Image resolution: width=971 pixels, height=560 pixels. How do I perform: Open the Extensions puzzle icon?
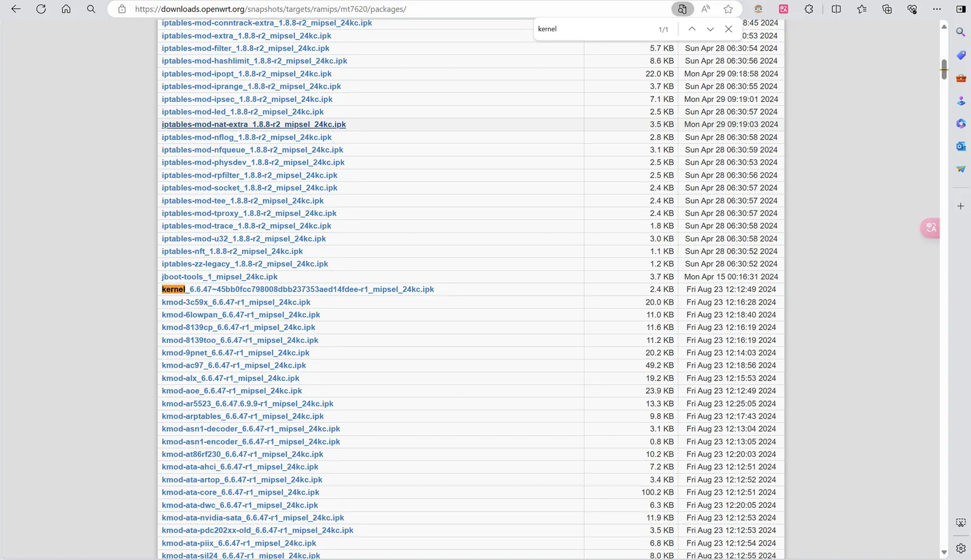point(809,9)
